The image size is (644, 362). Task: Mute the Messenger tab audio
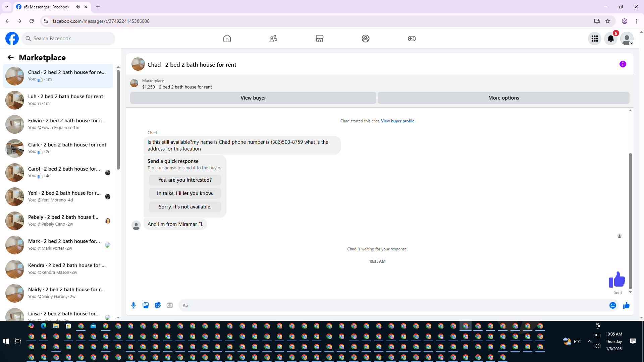tap(78, 7)
